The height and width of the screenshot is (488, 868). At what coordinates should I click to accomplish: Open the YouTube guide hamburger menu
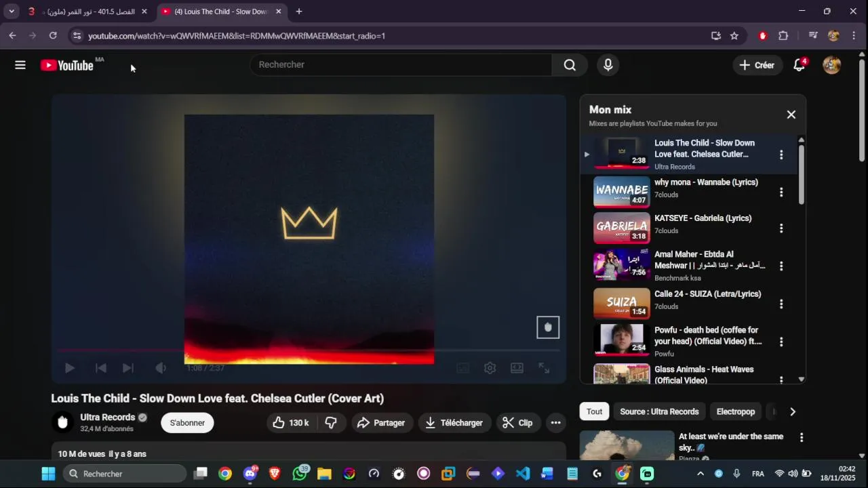[20, 65]
